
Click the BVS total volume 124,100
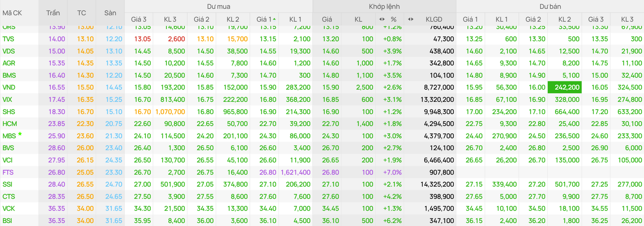tap(442, 148)
